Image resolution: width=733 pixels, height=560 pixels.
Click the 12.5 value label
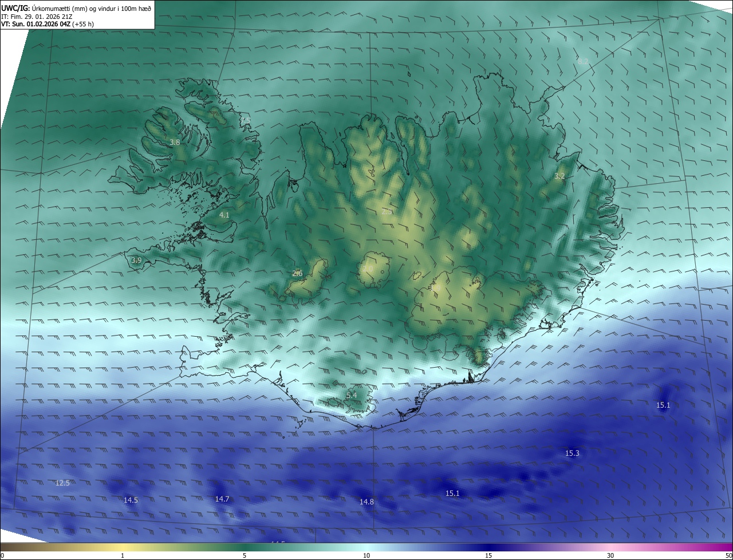(x=62, y=483)
